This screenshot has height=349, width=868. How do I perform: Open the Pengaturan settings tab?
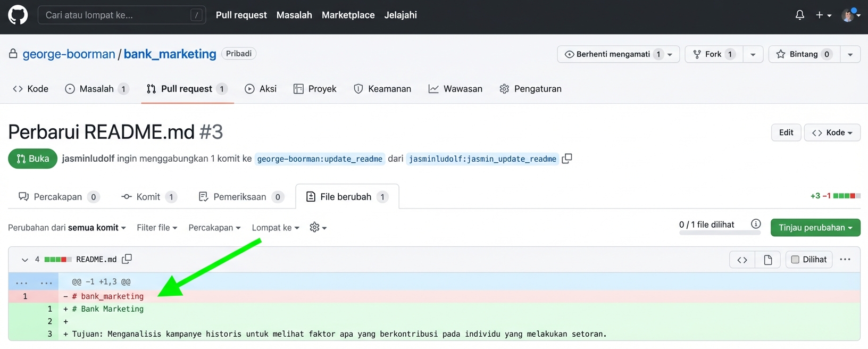coord(530,89)
